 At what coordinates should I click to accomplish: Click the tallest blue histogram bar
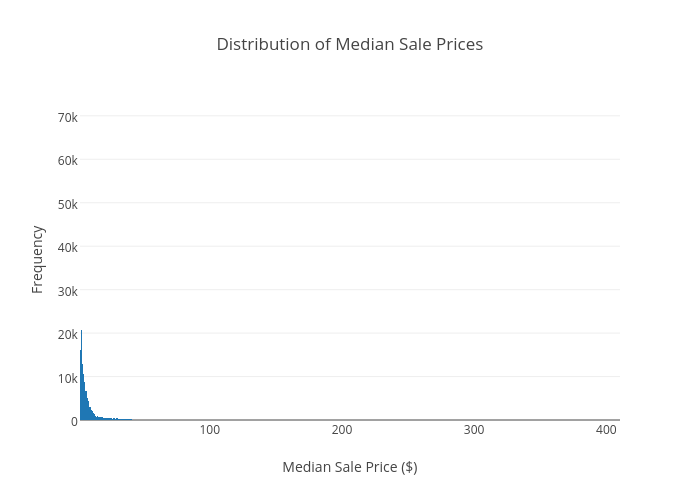tap(81, 380)
